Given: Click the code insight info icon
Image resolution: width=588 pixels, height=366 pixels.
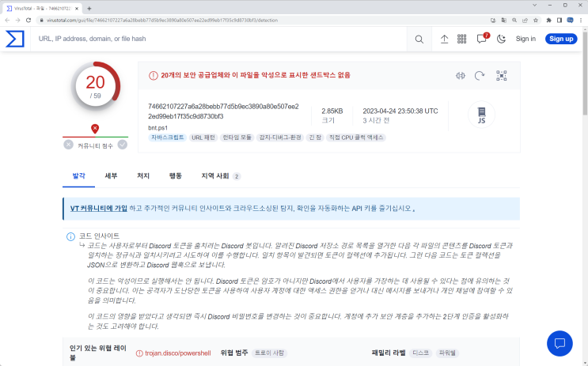Looking at the screenshot, I should point(70,237).
